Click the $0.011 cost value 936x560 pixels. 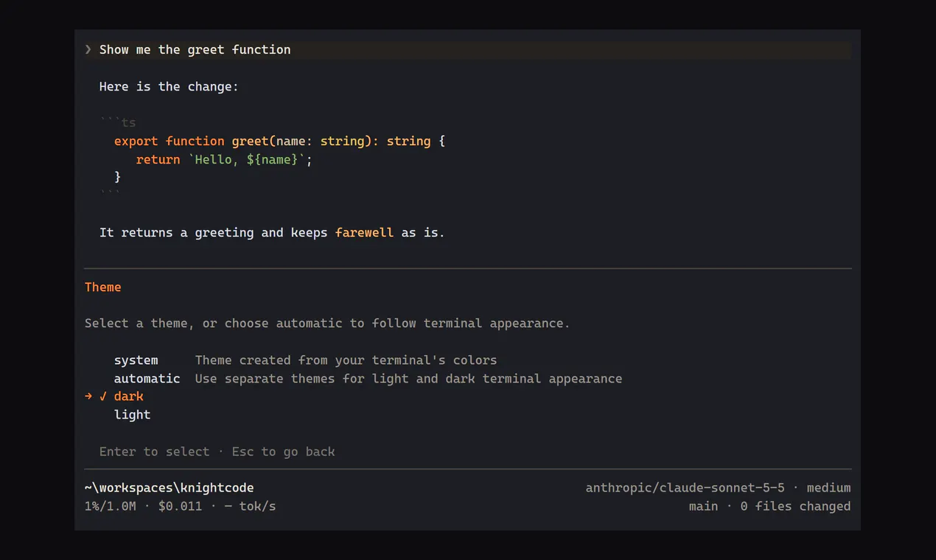(180, 506)
